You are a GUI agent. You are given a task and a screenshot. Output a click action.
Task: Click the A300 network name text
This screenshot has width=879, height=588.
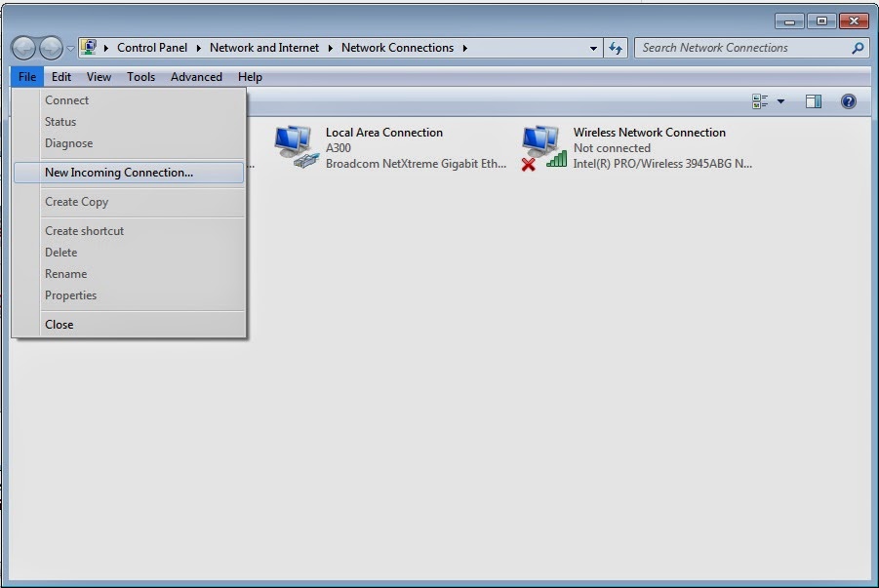(x=338, y=148)
